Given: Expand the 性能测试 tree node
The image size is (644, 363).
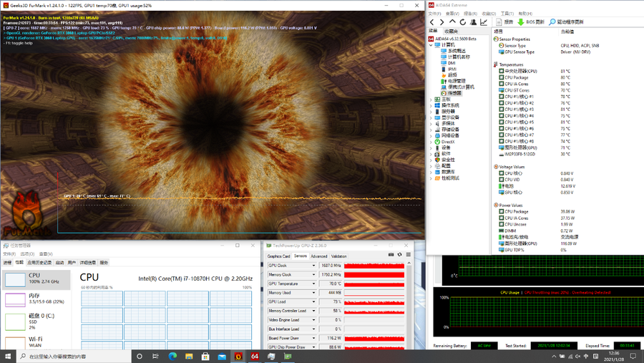Looking at the screenshot, I should pos(431,178).
